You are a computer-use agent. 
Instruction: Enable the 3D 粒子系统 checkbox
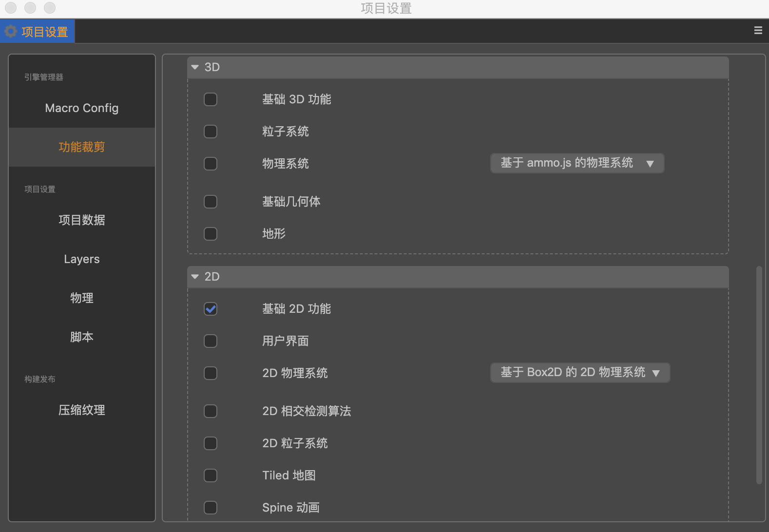[x=211, y=132]
